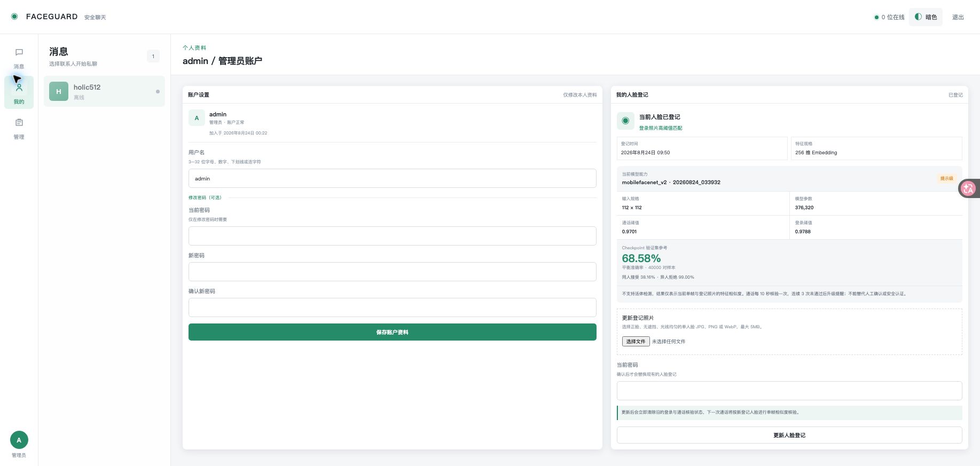The image size is (980, 466).
Task: Click the 更新人脸登记 update button
Action: click(789, 435)
